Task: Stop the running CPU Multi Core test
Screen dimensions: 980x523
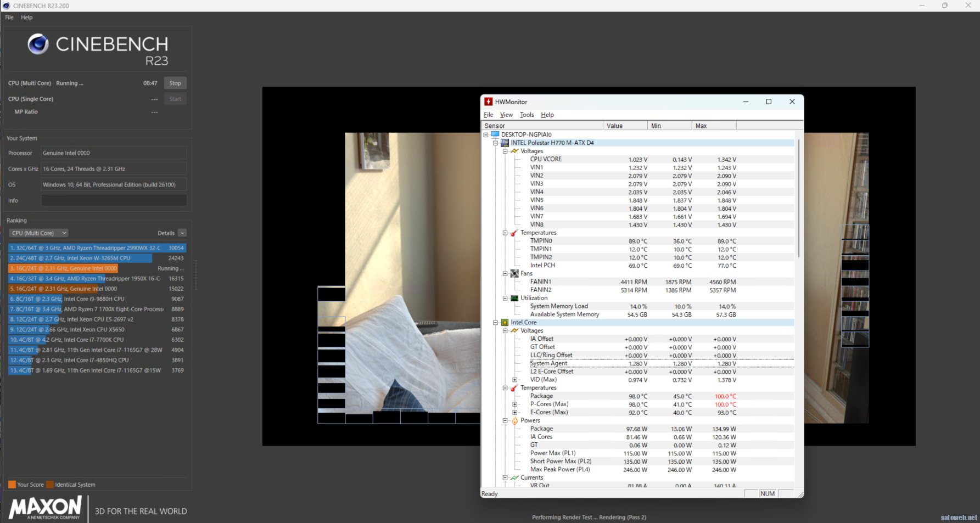Action: click(175, 83)
